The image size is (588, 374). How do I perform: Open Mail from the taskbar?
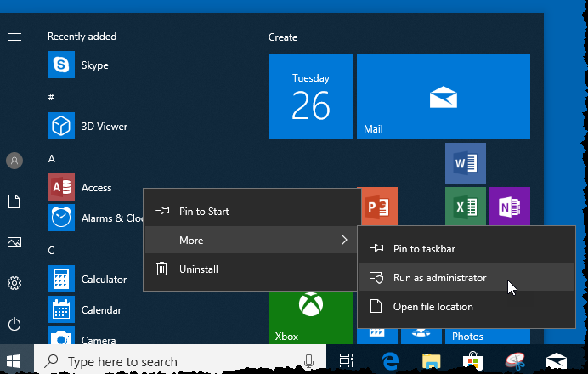coord(556,361)
